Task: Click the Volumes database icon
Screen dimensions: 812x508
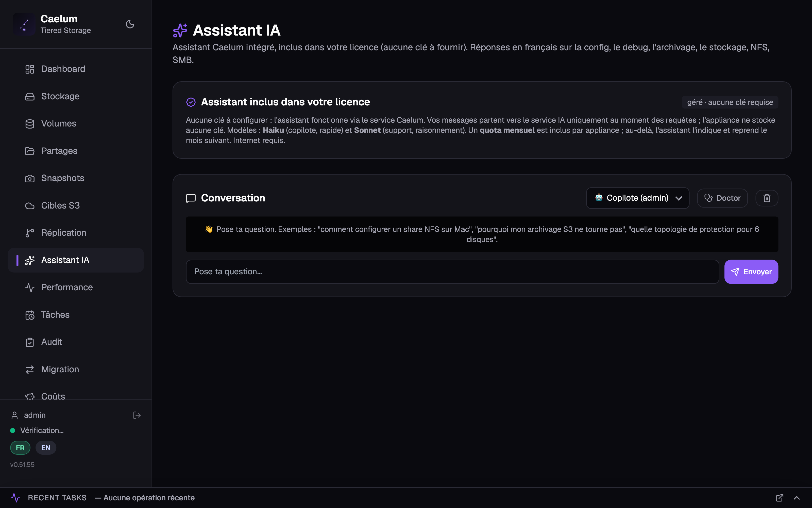Action: click(30, 124)
